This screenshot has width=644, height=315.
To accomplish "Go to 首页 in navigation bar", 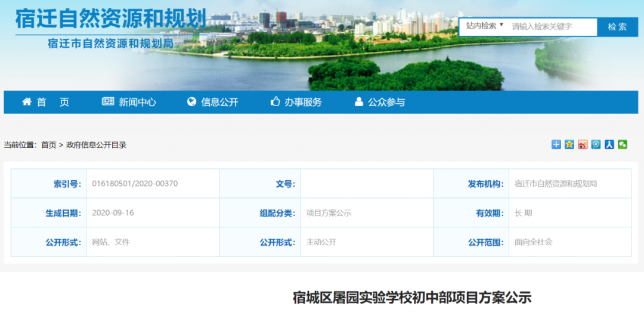I will pyautogui.click(x=46, y=102).
